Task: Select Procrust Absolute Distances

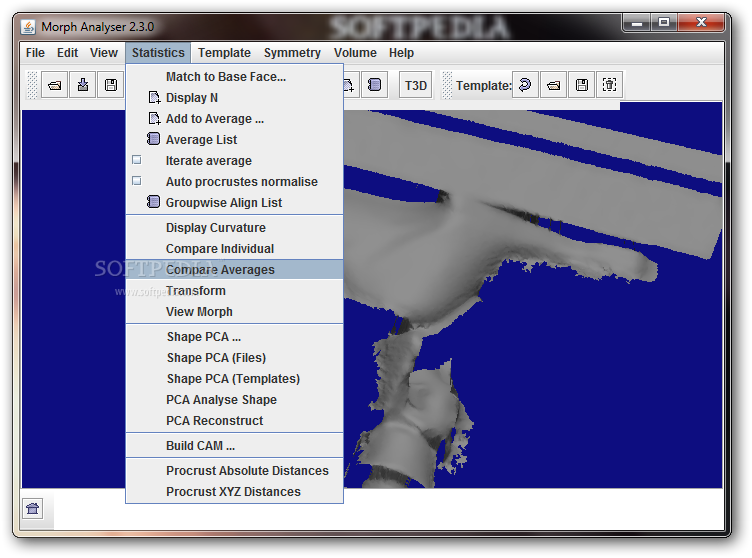Action: (235, 471)
